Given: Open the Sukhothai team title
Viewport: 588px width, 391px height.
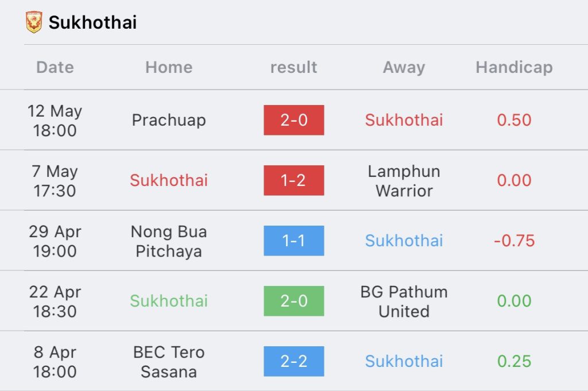Looking at the screenshot, I should coord(92,22).
